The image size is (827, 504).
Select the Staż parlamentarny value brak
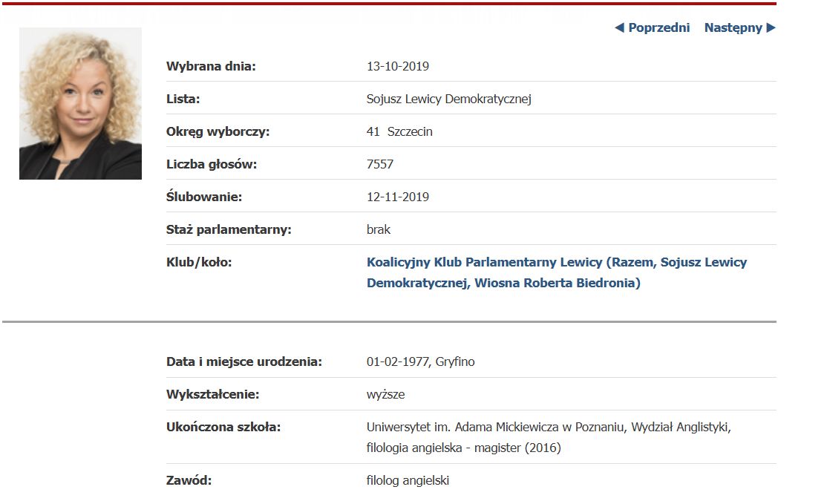379,229
